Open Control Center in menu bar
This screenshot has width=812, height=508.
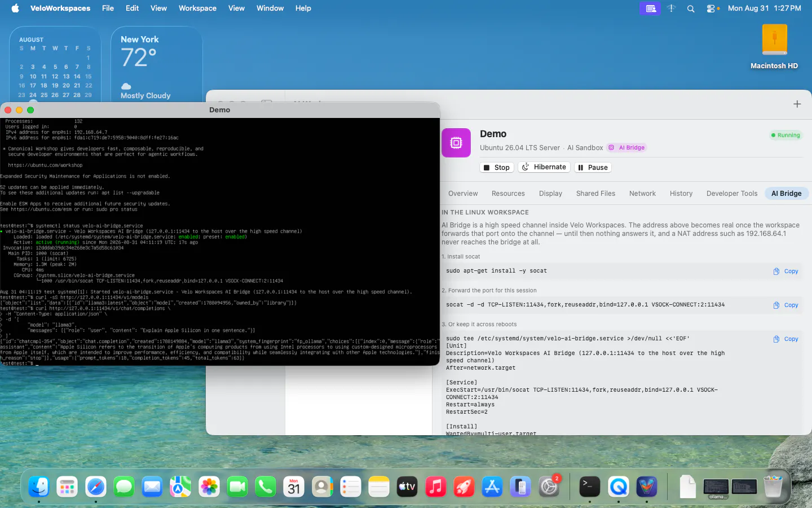[712, 8]
